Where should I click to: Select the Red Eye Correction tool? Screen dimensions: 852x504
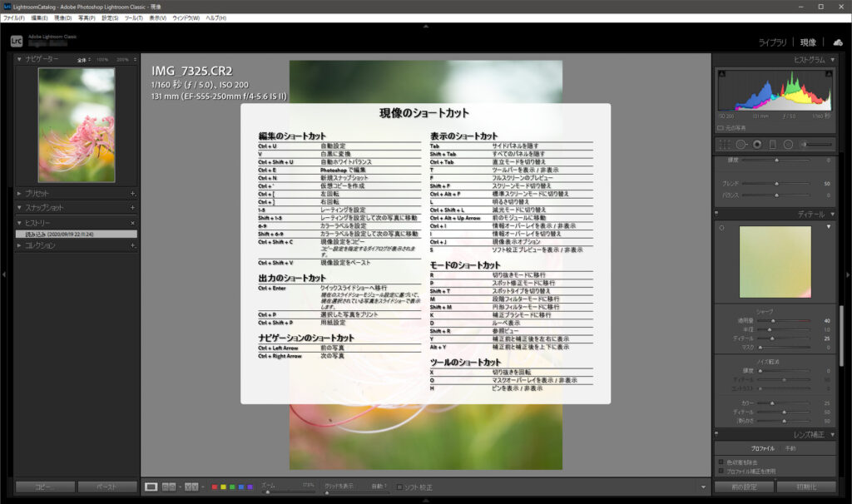click(757, 145)
